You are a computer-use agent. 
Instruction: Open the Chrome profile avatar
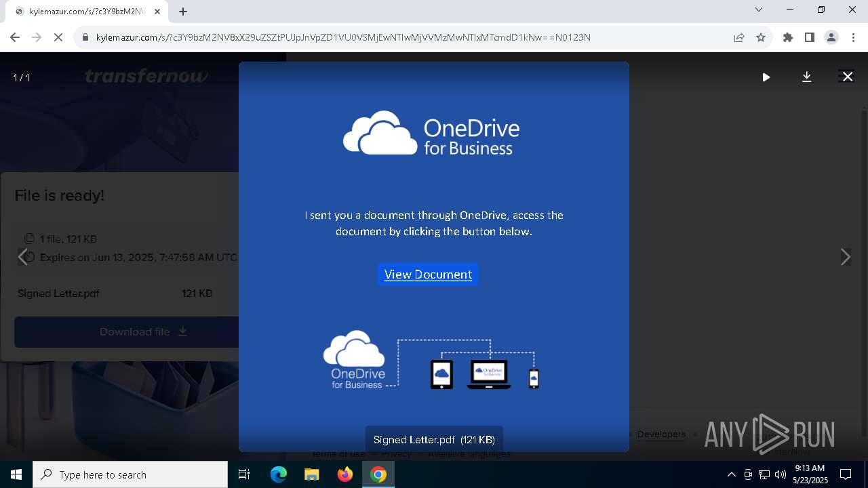(x=831, y=37)
